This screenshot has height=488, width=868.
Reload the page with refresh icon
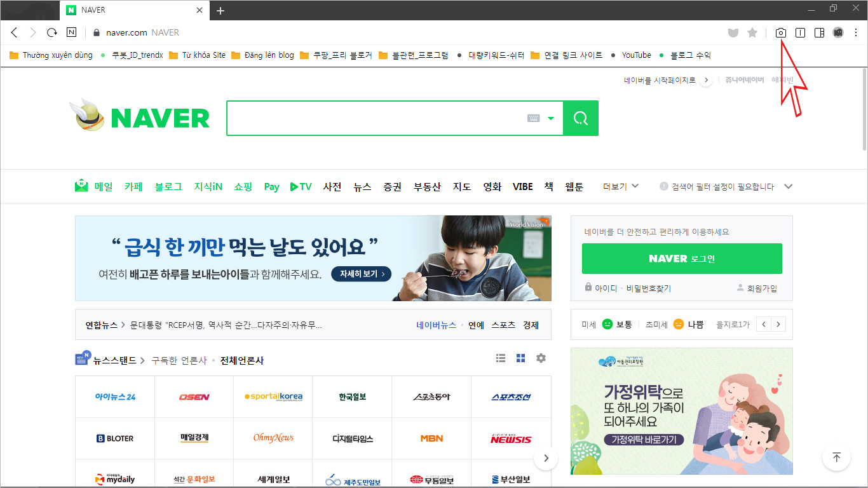click(52, 32)
